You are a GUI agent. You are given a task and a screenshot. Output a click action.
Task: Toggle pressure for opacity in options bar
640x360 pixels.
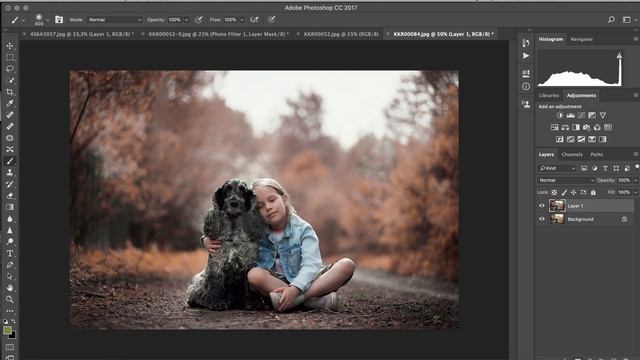tap(199, 20)
